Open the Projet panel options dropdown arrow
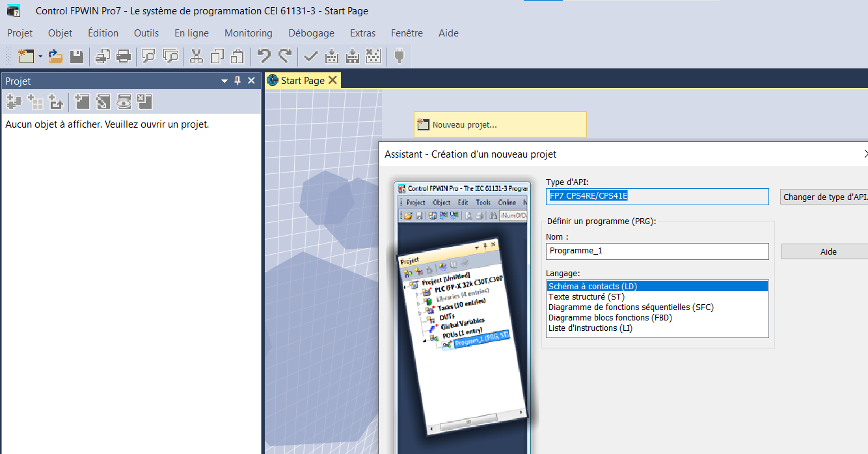868x454 pixels. [224, 81]
